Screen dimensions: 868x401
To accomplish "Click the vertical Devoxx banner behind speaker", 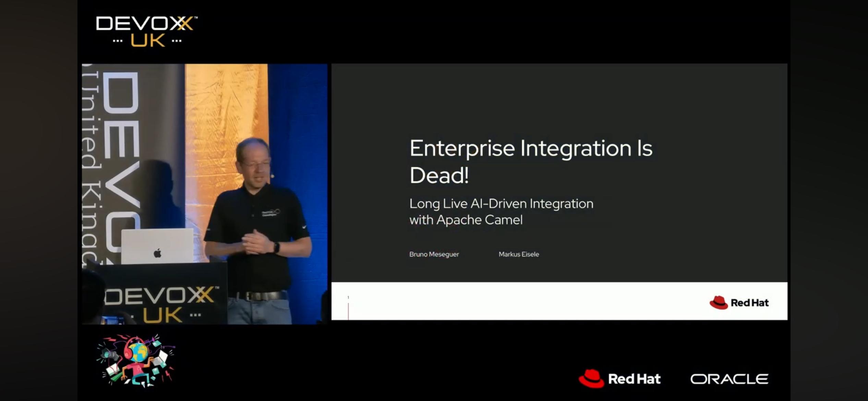I will [111, 165].
